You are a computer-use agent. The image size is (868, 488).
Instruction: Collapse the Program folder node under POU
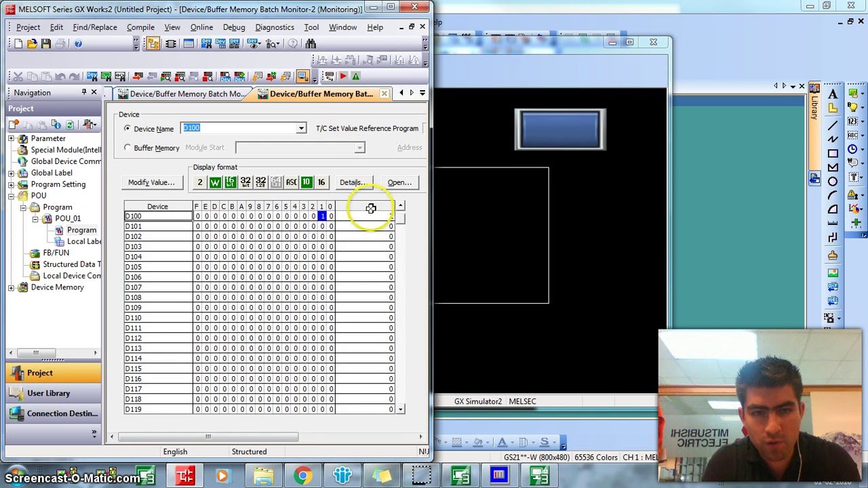[24, 207]
